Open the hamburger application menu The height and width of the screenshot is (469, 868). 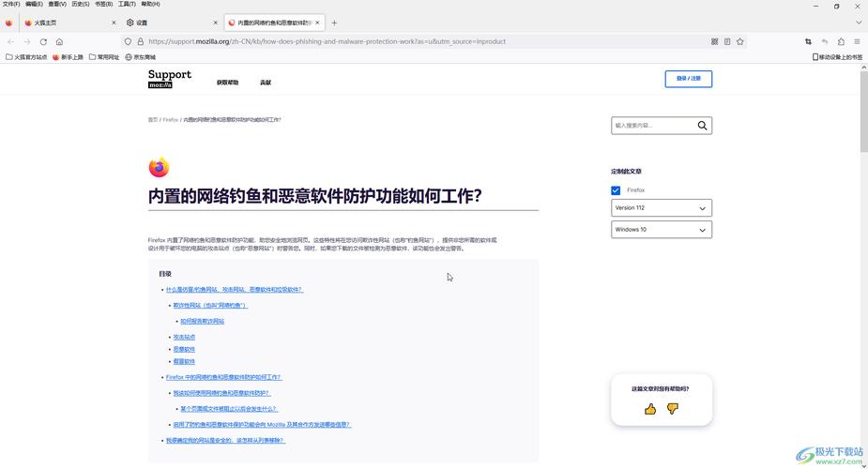point(857,41)
